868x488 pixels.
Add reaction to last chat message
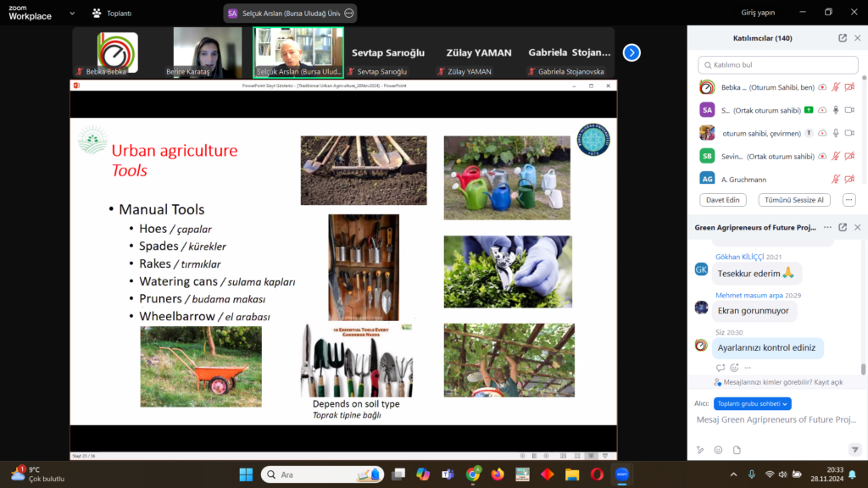(734, 368)
